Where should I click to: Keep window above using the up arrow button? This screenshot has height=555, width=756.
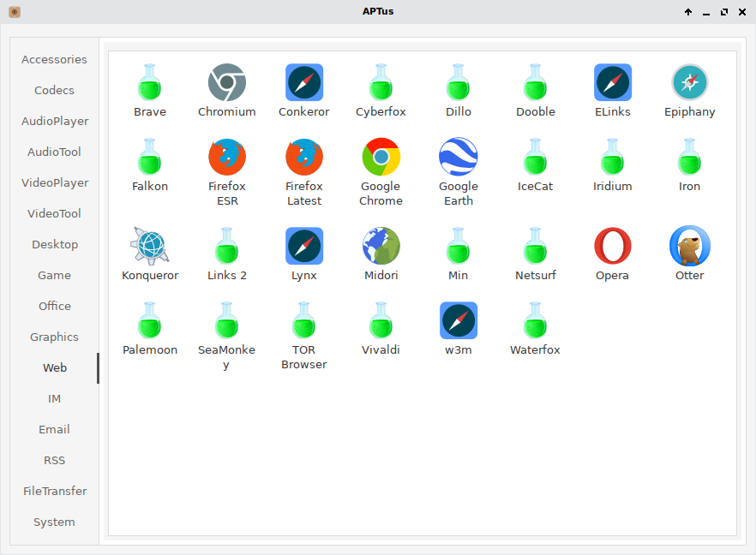pos(688,12)
